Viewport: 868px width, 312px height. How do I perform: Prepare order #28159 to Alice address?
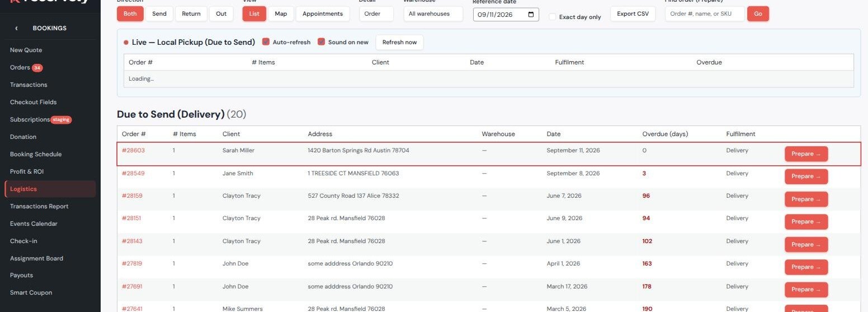806,199
